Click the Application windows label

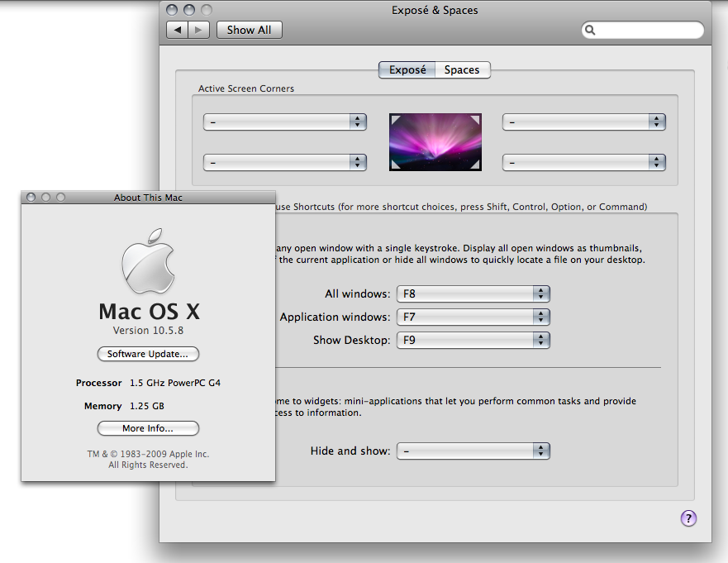click(x=335, y=317)
